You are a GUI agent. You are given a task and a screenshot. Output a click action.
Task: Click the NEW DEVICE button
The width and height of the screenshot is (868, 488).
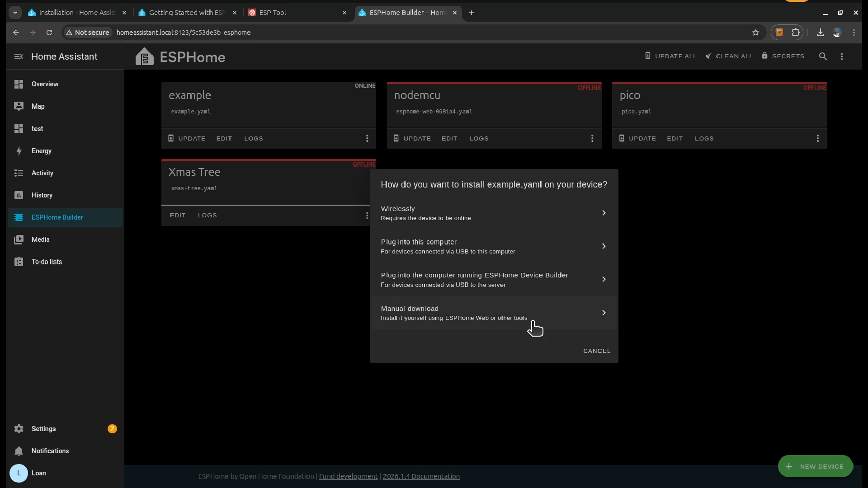(x=815, y=466)
